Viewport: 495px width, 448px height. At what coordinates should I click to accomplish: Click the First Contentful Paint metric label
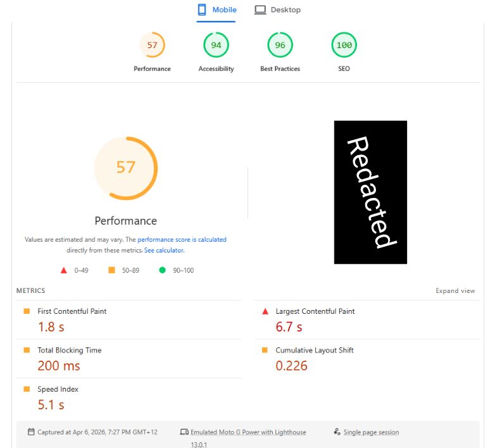tap(72, 311)
